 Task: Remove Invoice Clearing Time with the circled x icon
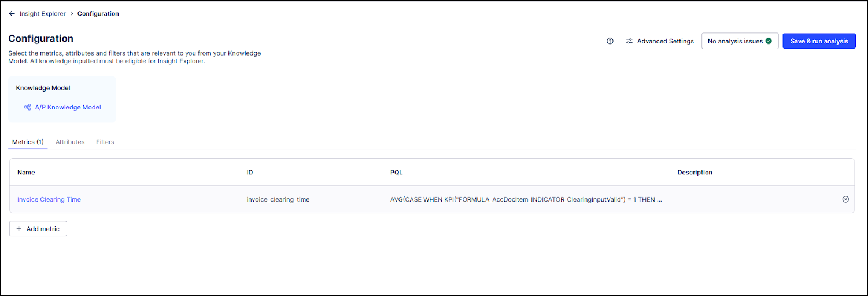click(x=845, y=199)
